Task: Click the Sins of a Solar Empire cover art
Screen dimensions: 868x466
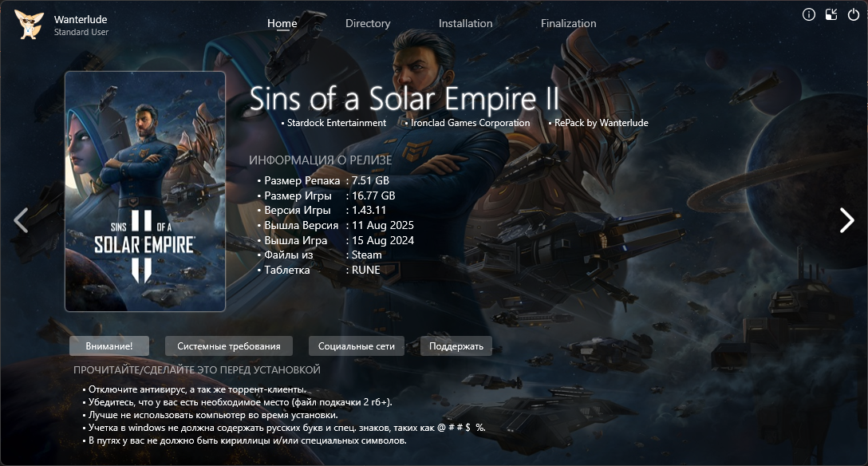Action: coord(145,192)
